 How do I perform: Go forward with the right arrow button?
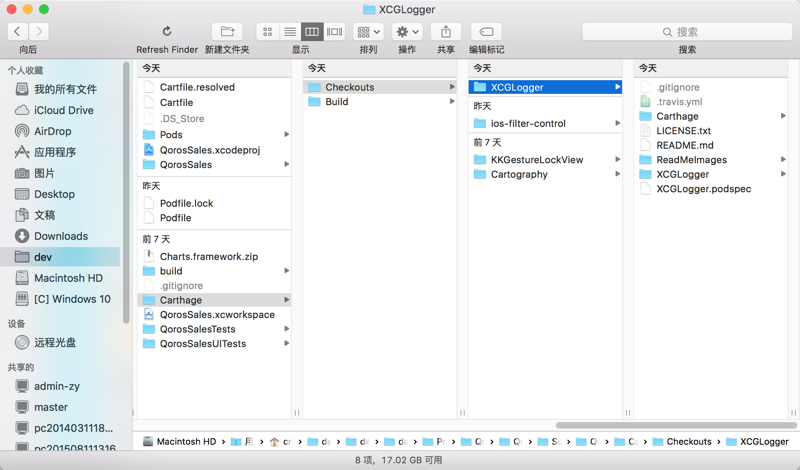[39, 32]
